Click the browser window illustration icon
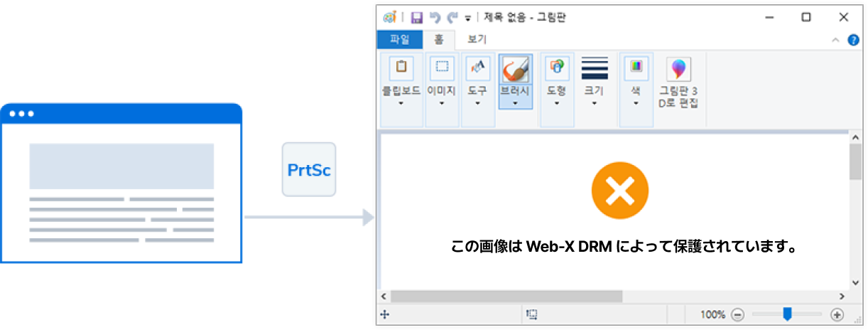 point(121,183)
